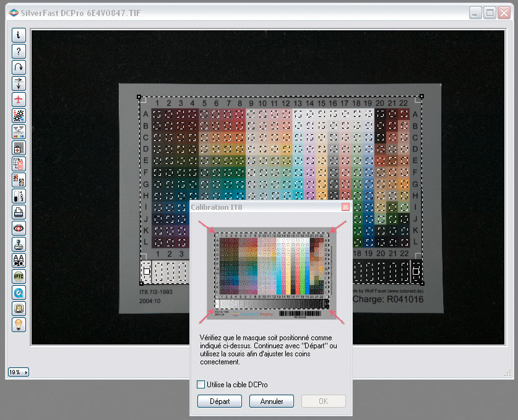Click 'IT8.7/2-1993' label on target
Image resolution: width=518 pixels, height=420 pixels.
click(x=156, y=292)
